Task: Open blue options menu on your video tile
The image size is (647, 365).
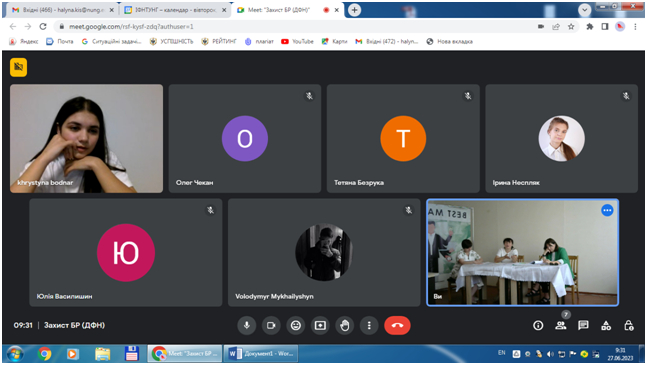Action: pyautogui.click(x=607, y=210)
